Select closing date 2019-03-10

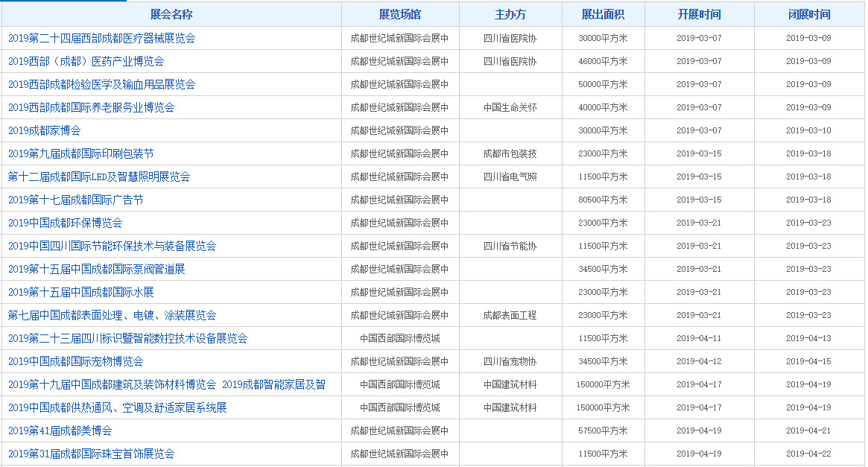809,130
